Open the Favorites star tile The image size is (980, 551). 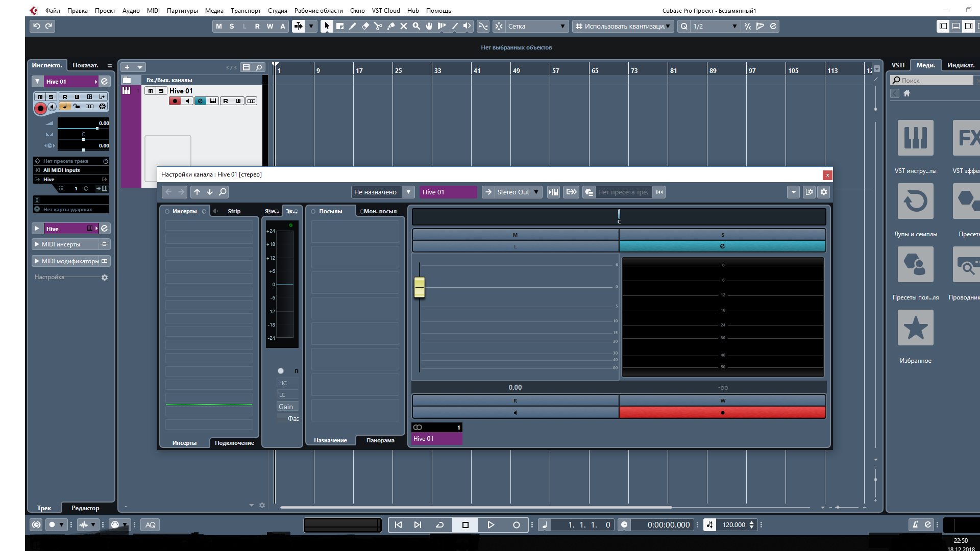(915, 328)
